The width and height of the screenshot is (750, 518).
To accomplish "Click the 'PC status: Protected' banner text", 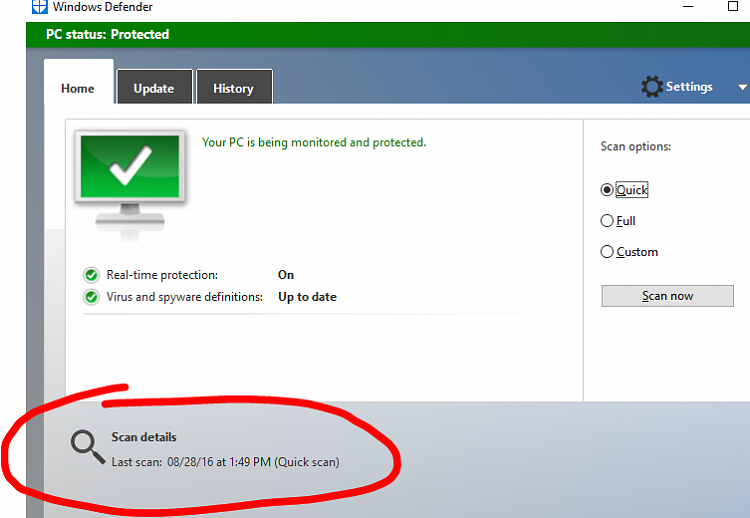I will [108, 34].
